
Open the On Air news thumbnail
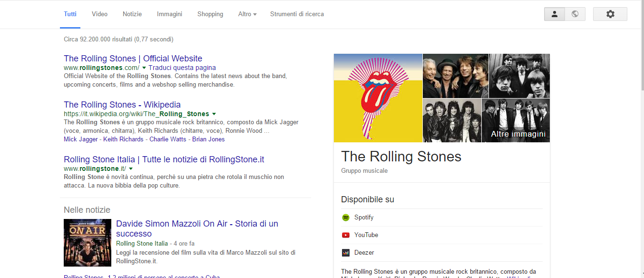click(x=88, y=243)
